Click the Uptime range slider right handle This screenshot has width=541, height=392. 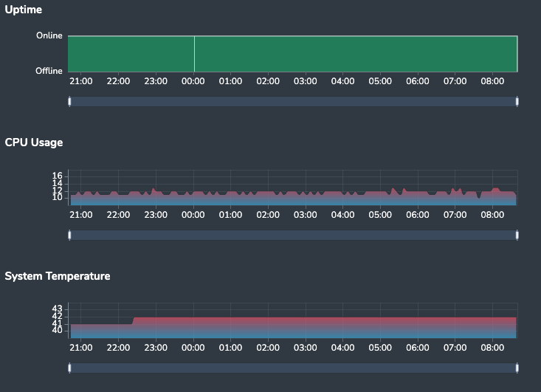517,101
